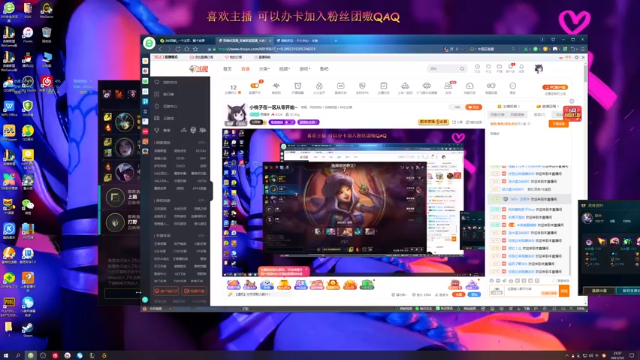Screen dimensions: 640x360
Task: Select the 直播 navigation item
Action: tap(245, 69)
